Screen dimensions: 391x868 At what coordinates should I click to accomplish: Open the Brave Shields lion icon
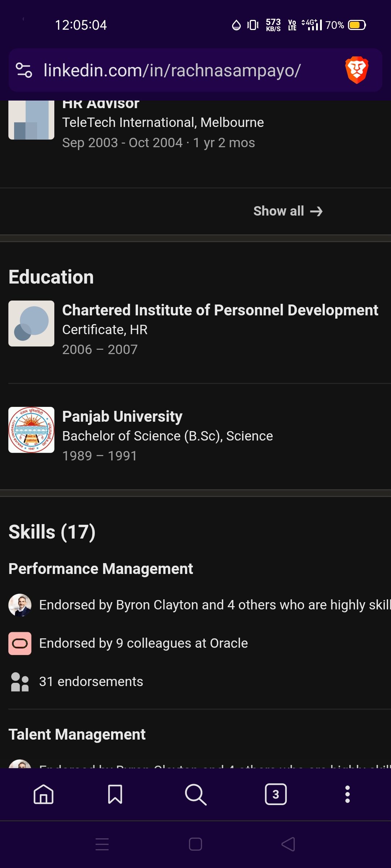tap(357, 70)
